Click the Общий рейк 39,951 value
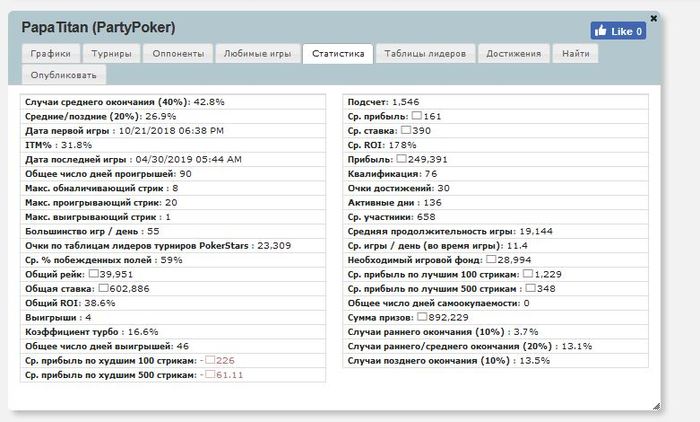 pyautogui.click(x=111, y=274)
